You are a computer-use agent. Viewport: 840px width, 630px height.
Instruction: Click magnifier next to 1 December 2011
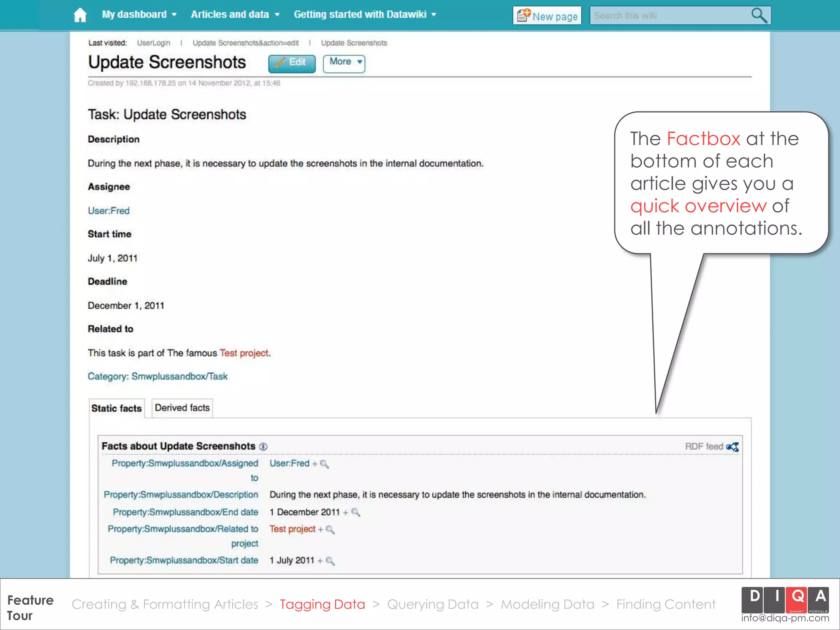pos(356,512)
